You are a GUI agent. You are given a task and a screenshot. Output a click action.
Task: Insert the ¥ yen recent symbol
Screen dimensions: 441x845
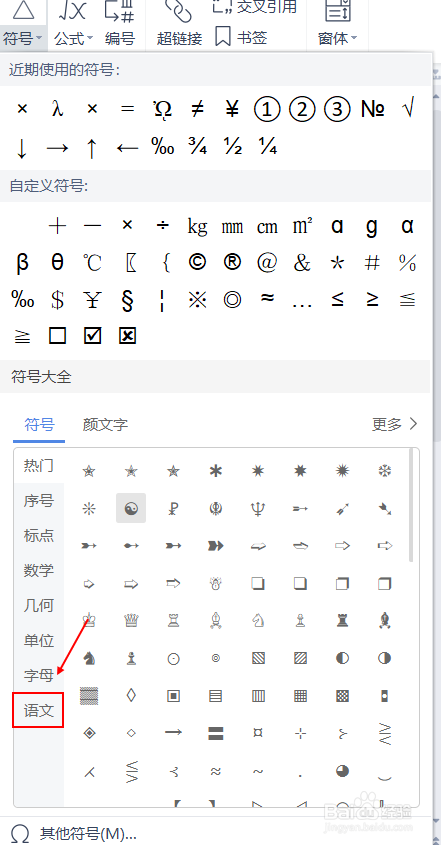232,109
